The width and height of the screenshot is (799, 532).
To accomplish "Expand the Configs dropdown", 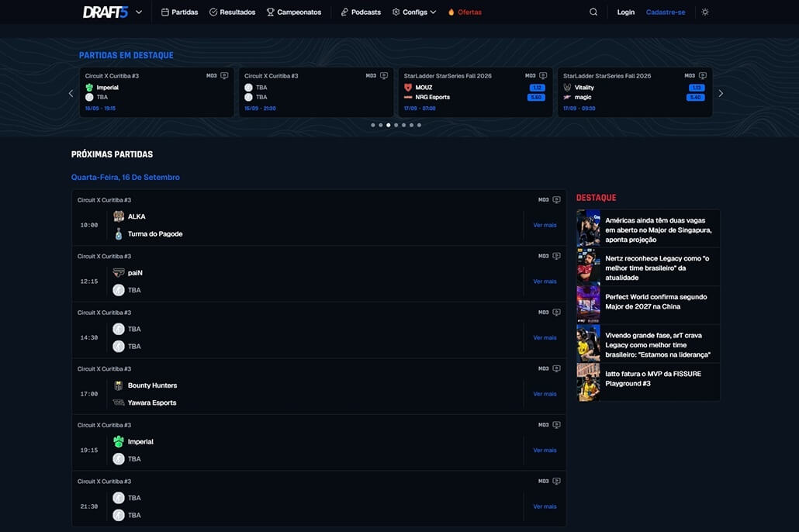I will [413, 12].
